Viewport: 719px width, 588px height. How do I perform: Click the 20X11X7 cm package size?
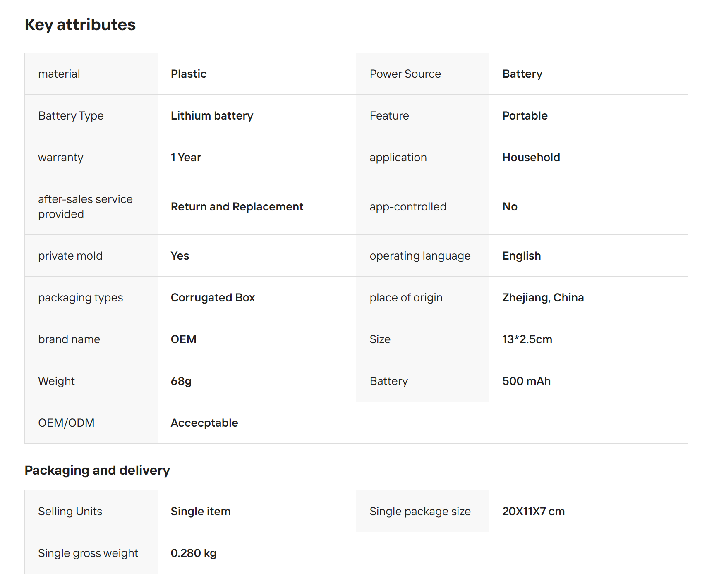pos(533,512)
